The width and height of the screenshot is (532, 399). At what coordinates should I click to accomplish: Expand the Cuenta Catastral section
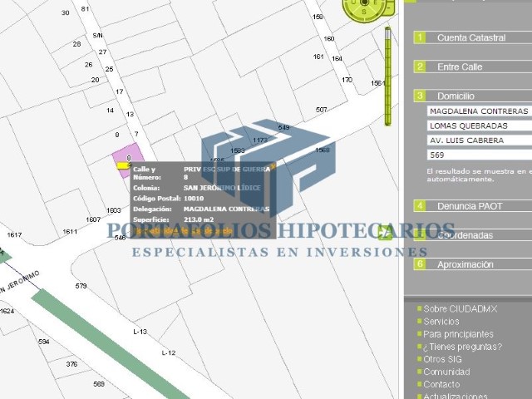coord(473,37)
